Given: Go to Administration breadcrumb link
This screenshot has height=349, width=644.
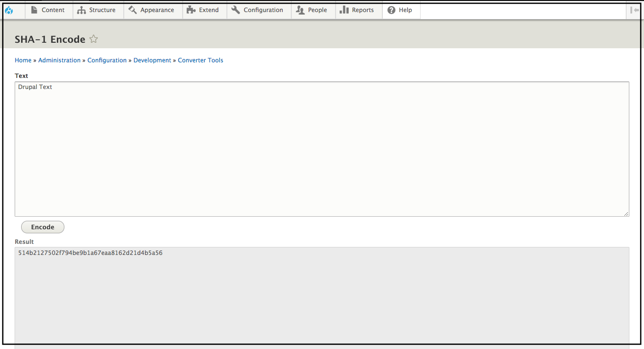Looking at the screenshot, I should point(59,60).
